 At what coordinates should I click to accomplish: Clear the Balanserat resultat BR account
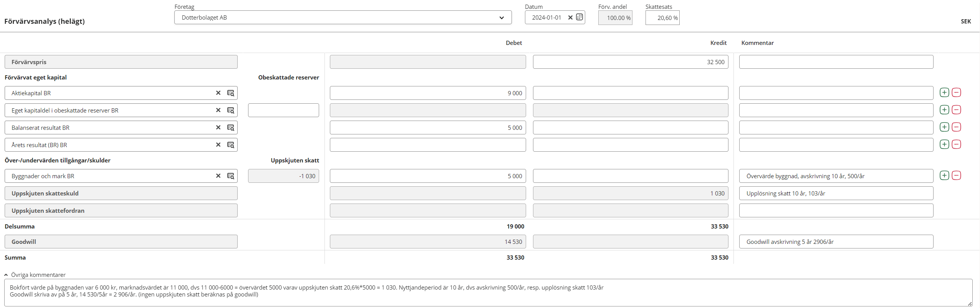click(x=218, y=128)
